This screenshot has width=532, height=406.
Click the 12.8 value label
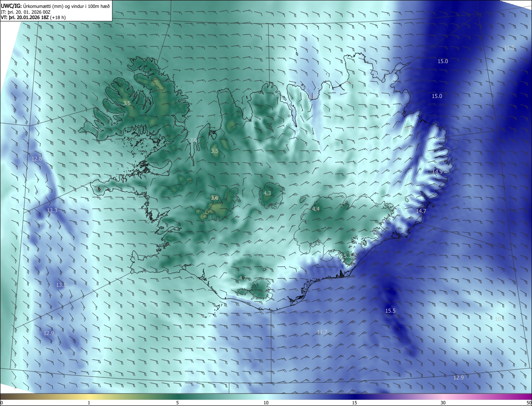point(37,159)
